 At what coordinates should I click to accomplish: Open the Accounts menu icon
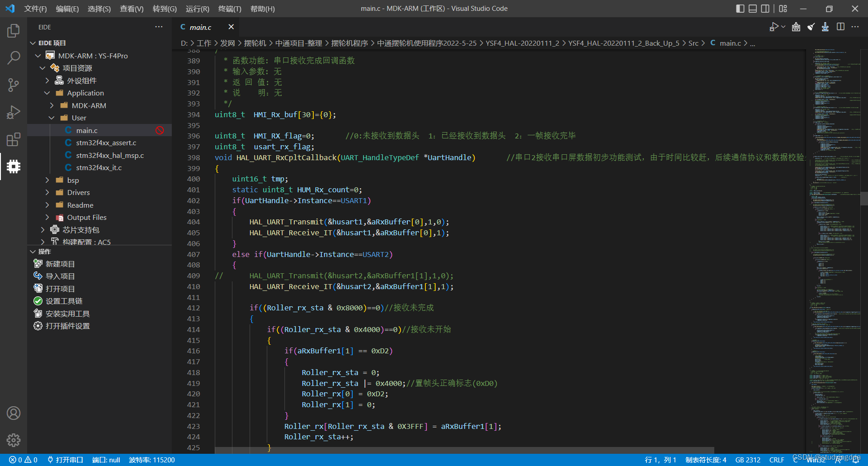point(14,413)
